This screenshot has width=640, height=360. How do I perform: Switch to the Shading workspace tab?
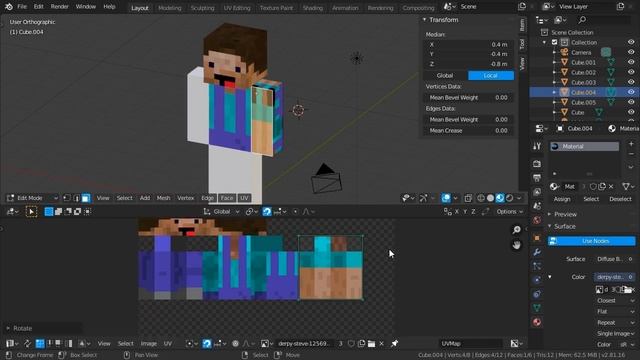(x=313, y=8)
